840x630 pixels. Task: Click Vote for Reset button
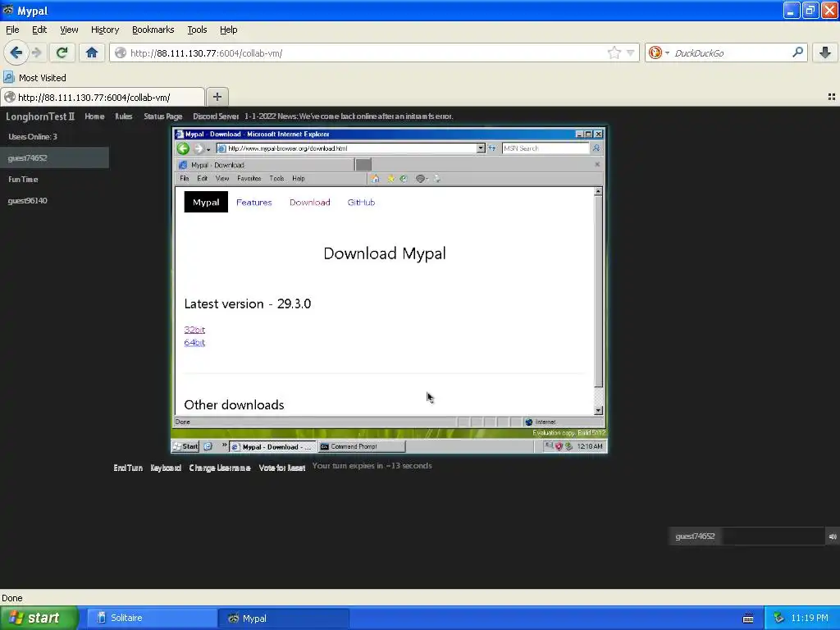(282, 468)
